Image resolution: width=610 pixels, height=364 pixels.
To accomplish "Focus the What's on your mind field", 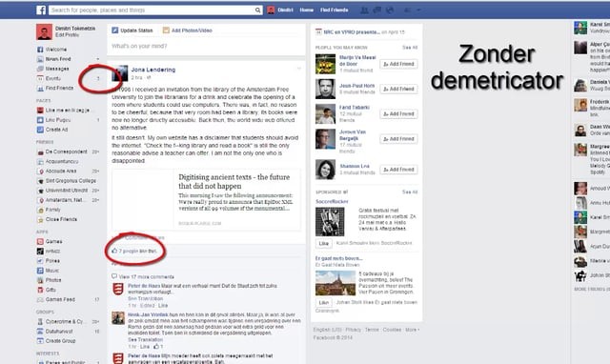I will [x=206, y=46].
